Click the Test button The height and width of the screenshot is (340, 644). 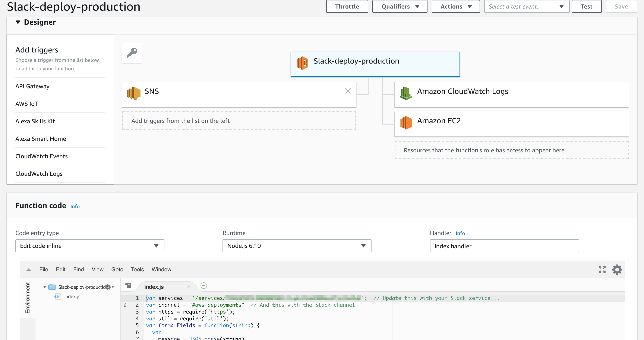[x=586, y=6]
